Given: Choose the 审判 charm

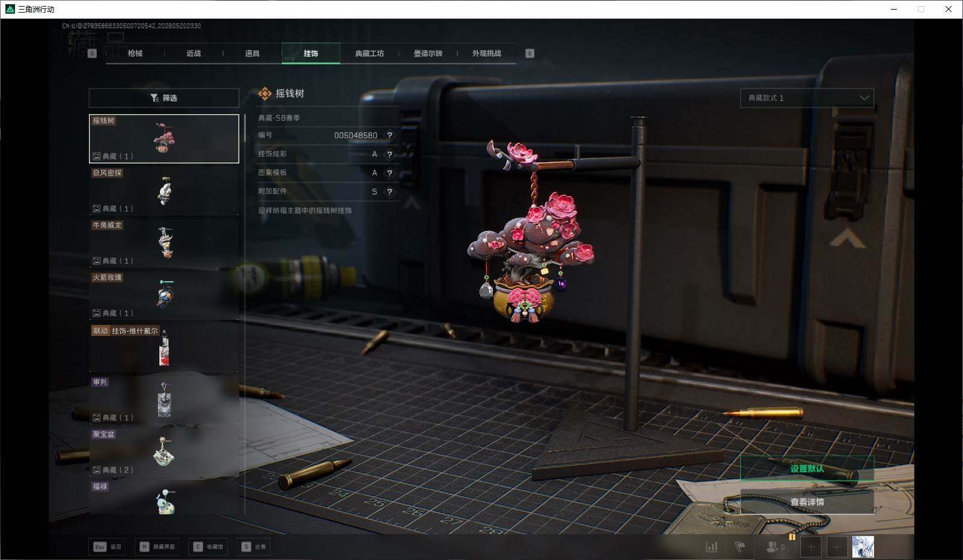Looking at the screenshot, I should point(164,400).
